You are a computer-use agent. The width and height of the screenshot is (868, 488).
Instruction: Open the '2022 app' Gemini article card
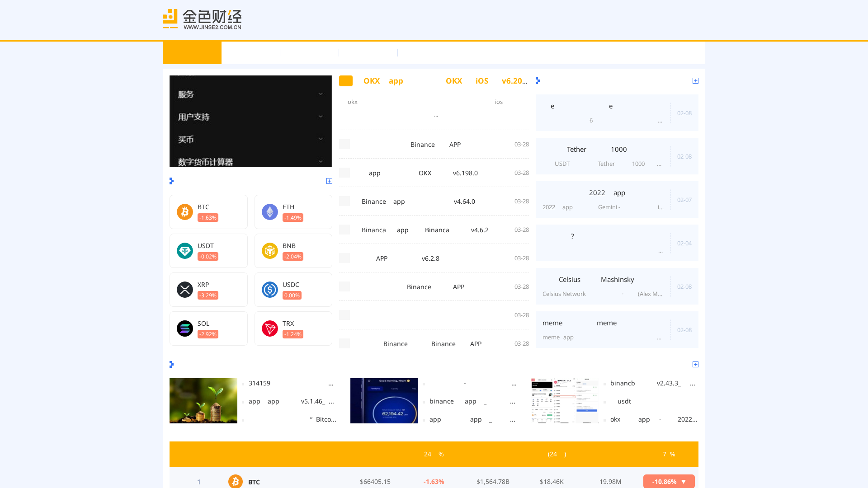pos(617,200)
